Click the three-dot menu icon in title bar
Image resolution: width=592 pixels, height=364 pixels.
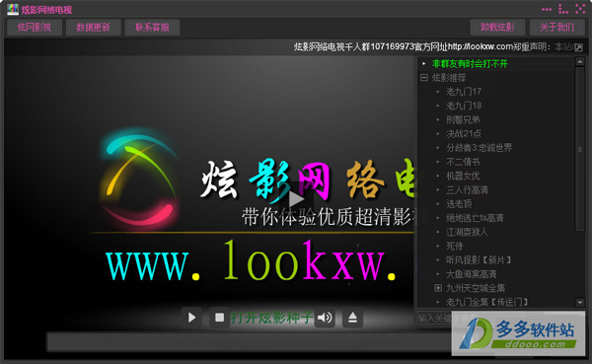(547, 9)
